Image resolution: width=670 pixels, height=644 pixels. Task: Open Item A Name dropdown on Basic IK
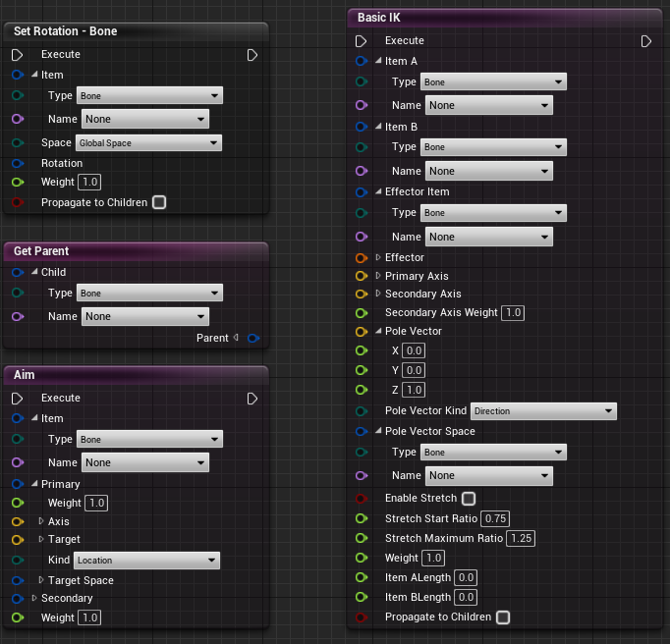click(x=489, y=105)
